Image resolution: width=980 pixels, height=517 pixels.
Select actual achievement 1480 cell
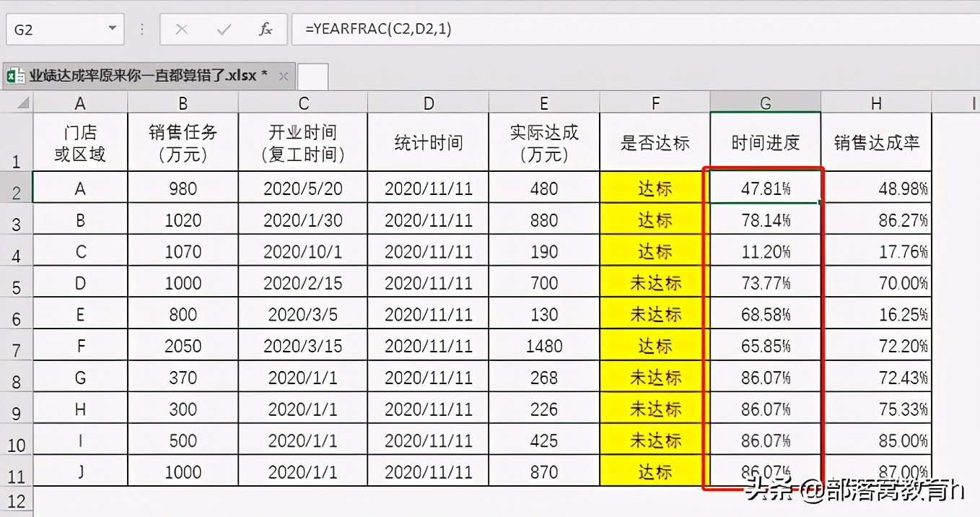[544, 345]
